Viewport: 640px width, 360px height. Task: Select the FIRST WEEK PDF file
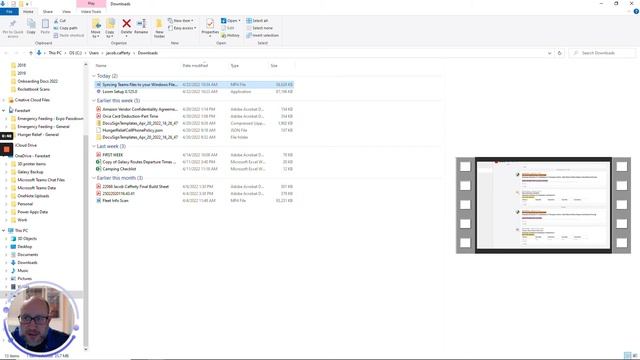point(194,155)
